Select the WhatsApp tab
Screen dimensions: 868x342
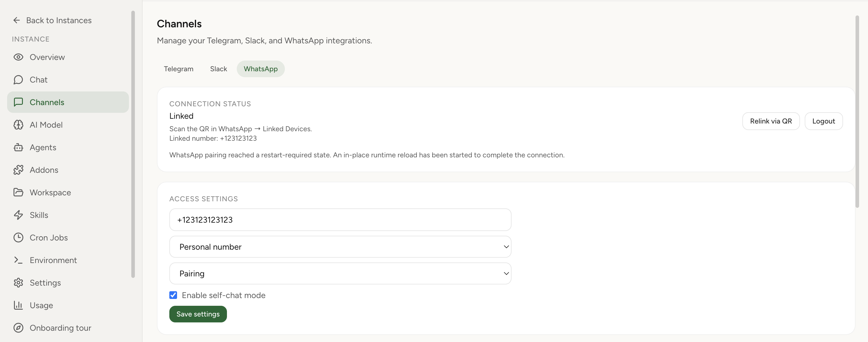(x=260, y=69)
